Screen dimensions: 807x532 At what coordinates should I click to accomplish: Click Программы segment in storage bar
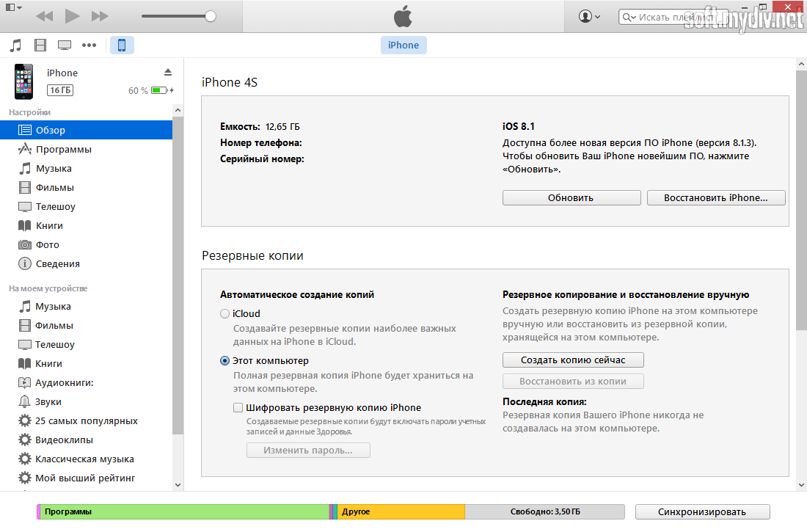(184, 512)
